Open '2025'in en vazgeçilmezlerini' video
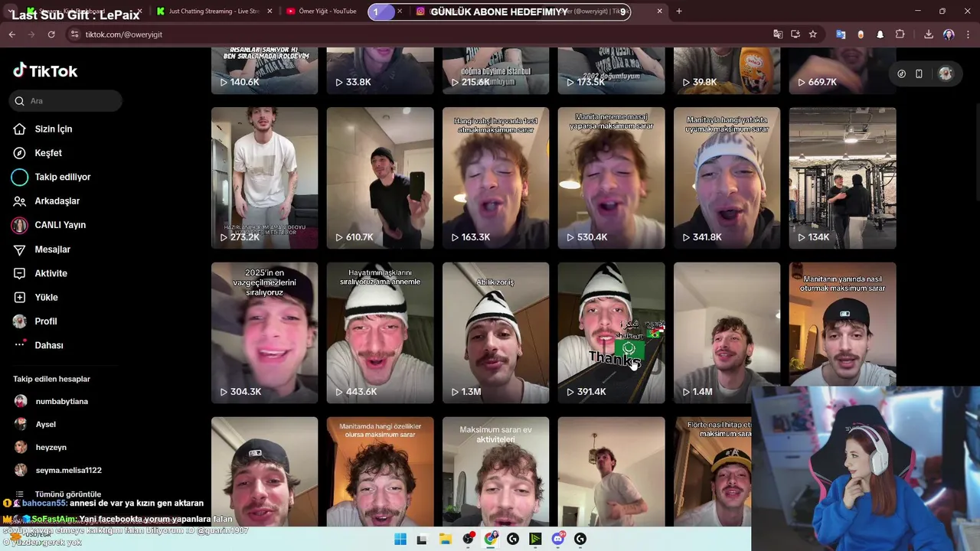Image resolution: width=980 pixels, height=551 pixels. pos(264,333)
